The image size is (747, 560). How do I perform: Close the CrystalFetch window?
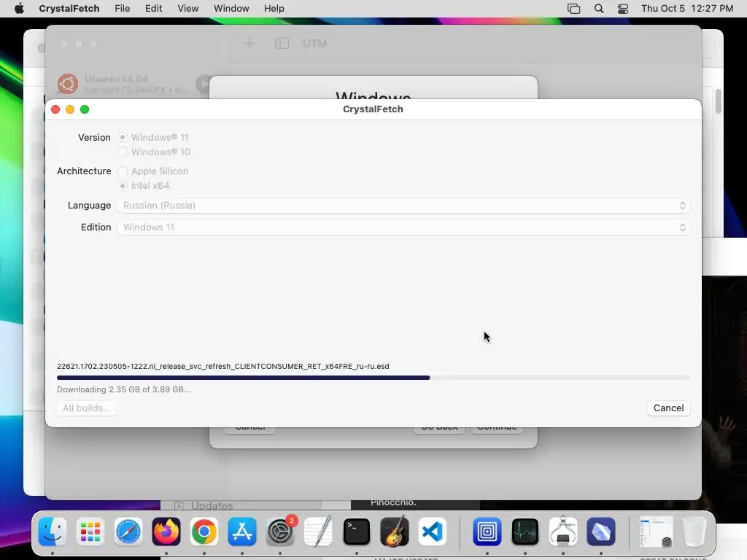point(55,109)
